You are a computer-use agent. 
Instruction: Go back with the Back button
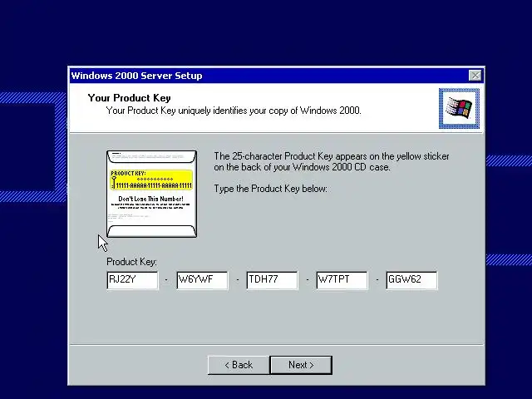tap(239, 365)
